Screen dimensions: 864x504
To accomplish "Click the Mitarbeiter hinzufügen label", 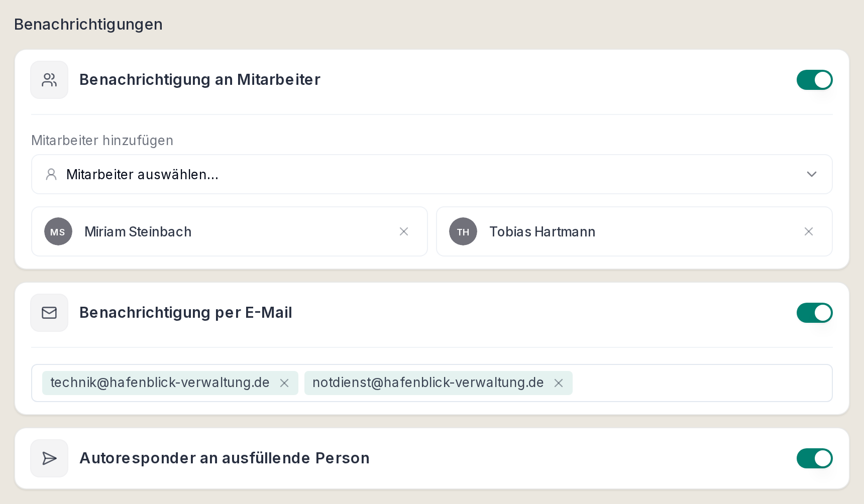I will pos(102,140).
